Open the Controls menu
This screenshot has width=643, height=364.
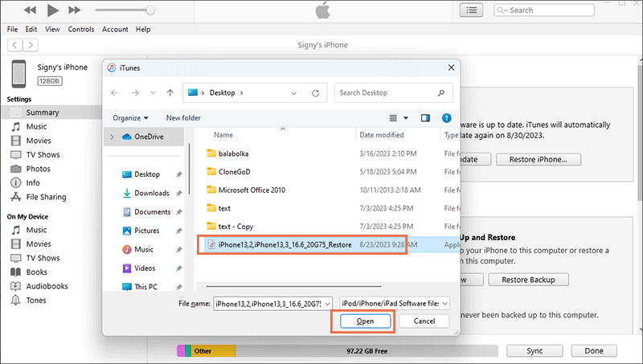click(x=81, y=29)
